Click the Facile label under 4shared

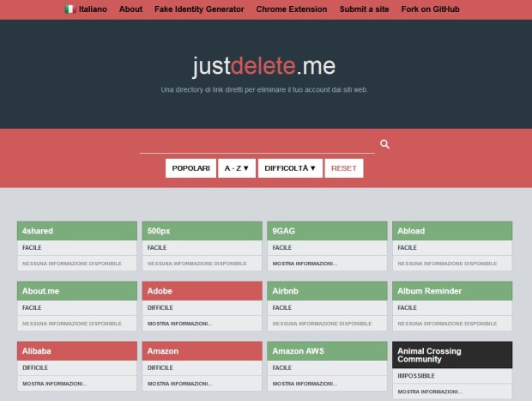pos(32,247)
